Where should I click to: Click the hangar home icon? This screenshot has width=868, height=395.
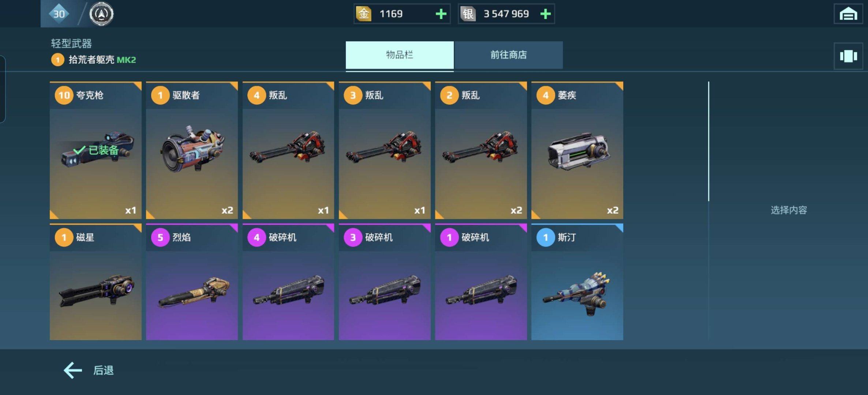click(848, 14)
